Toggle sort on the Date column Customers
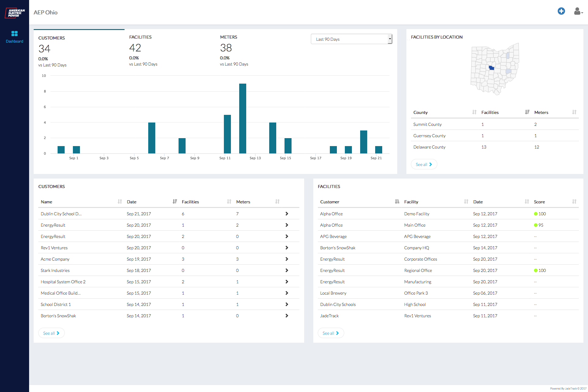The height and width of the screenshot is (392, 588). point(173,202)
